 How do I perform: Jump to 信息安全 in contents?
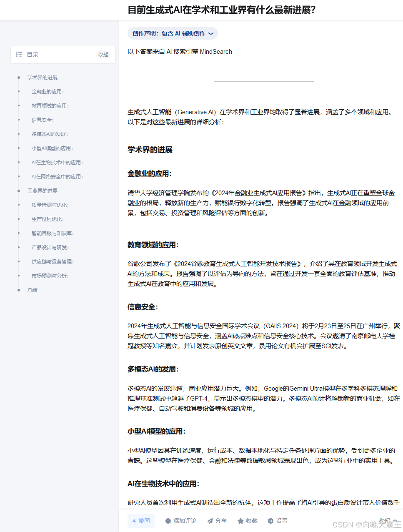click(x=43, y=120)
